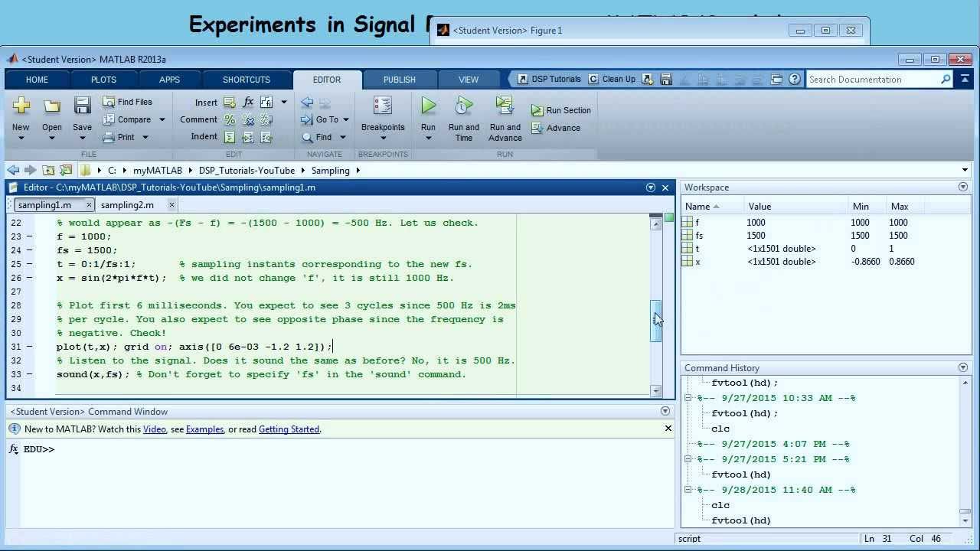Click the fx insert function icon
The height and width of the screenshot is (551, 980).
coord(248,102)
